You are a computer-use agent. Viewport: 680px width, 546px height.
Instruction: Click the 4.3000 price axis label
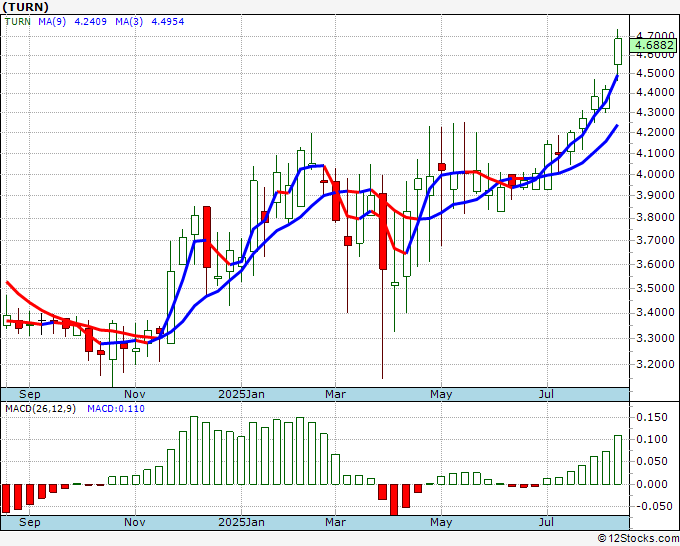pyautogui.click(x=655, y=112)
